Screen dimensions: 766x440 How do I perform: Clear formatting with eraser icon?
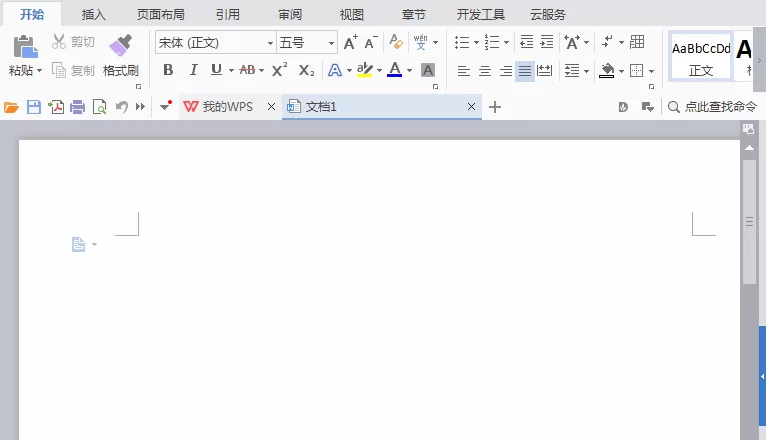(x=396, y=42)
